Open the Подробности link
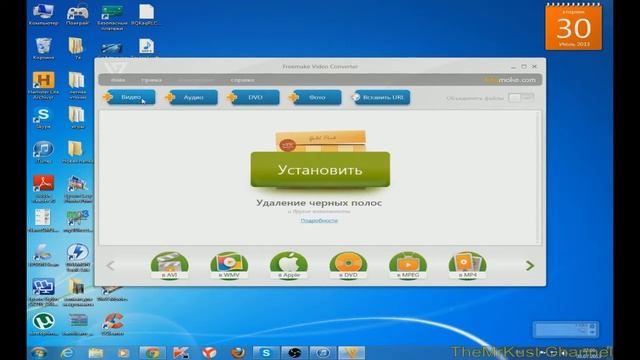 coord(319,220)
